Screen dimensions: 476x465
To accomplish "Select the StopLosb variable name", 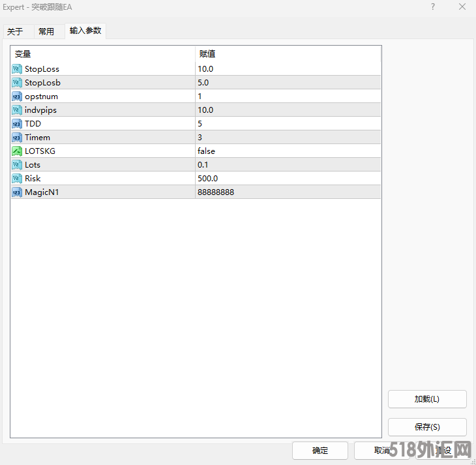I will pyautogui.click(x=42, y=83).
